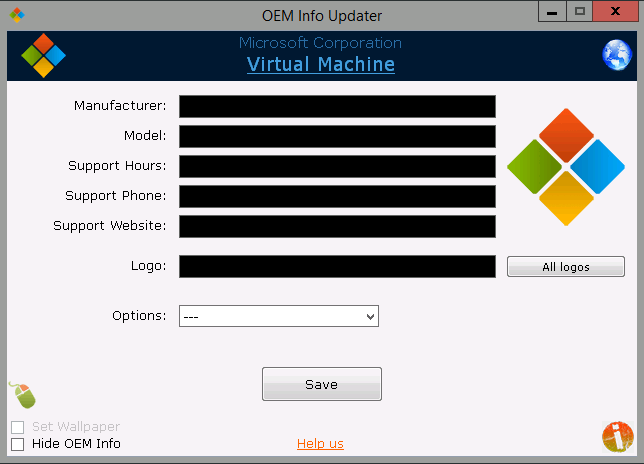
Task: Minimize the OEM Info Updater window
Action: [552, 11]
